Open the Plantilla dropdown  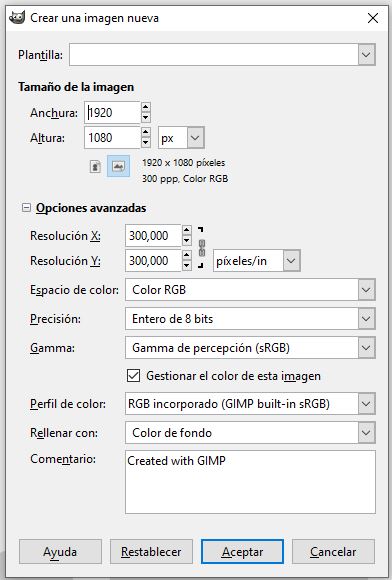[366, 55]
